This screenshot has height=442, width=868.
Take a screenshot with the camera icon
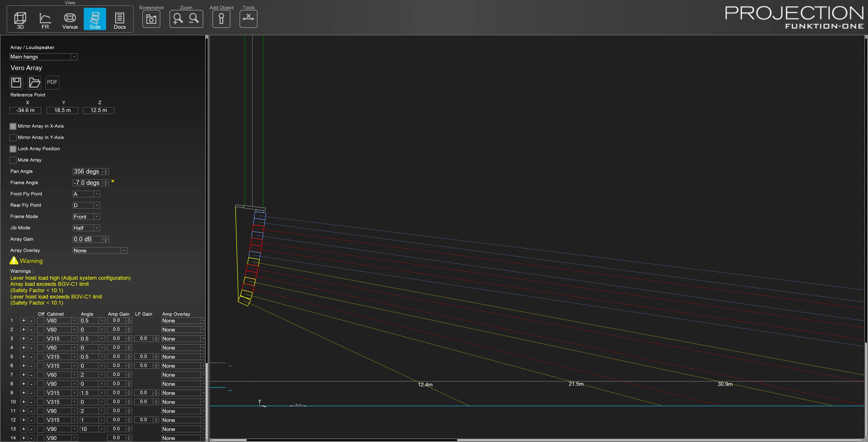[x=151, y=19]
